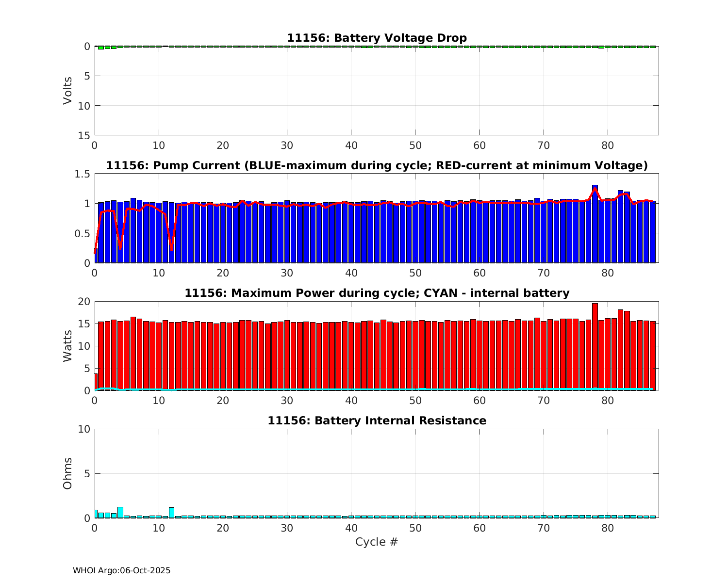Click the tallest red bar in power chart
Image resolution: width=728 pixels, height=582 pixels.
(595, 344)
